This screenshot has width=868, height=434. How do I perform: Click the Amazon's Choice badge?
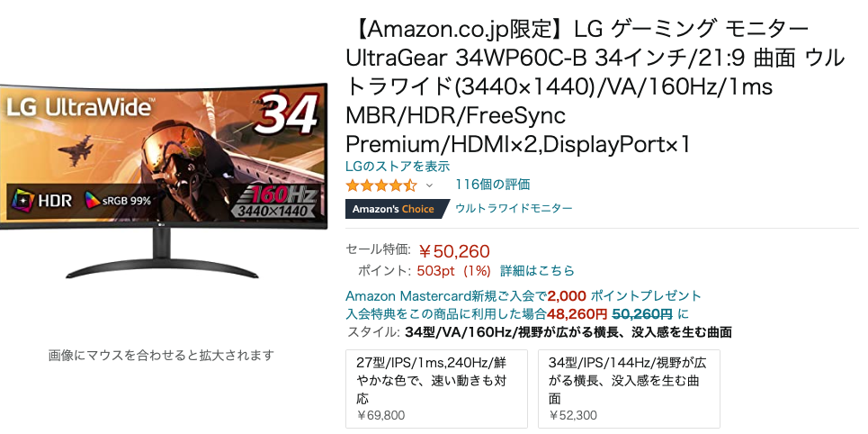coord(394,209)
